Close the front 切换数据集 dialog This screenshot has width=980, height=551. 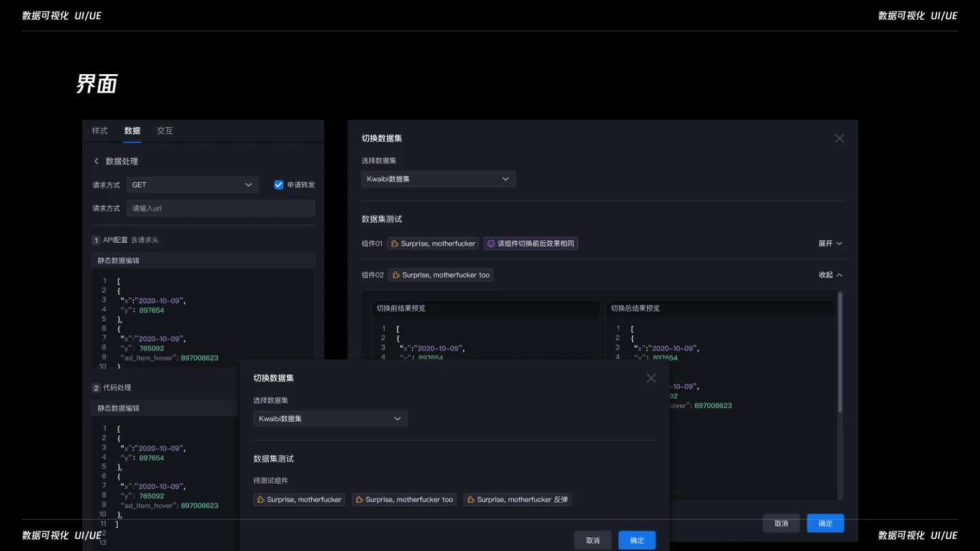tap(651, 378)
